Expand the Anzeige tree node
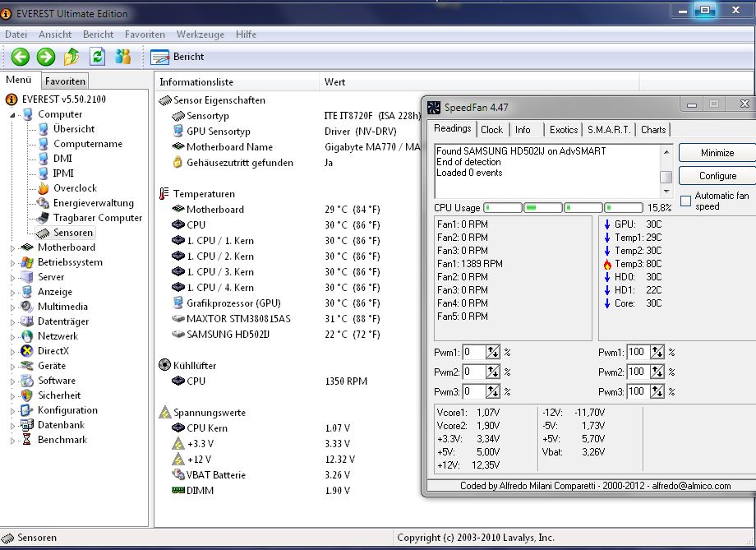The height and width of the screenshot is (550, 756). click(x=12, y=293)
